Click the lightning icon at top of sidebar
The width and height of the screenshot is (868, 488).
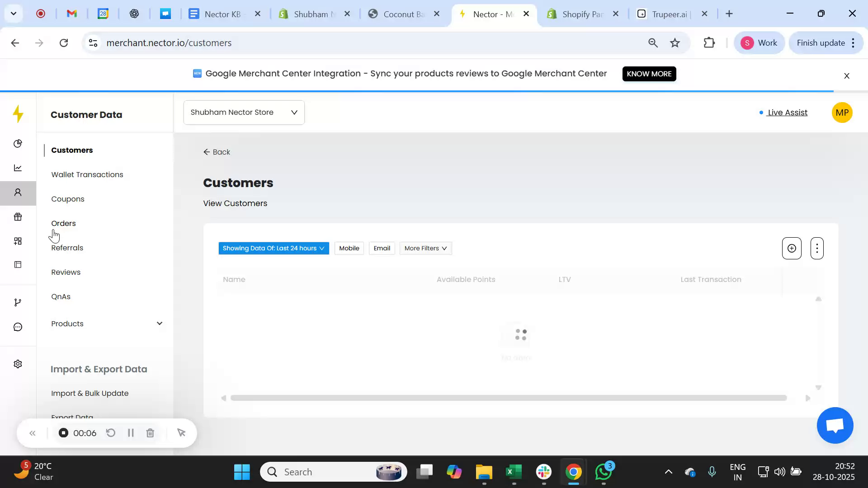click(18, 114)
